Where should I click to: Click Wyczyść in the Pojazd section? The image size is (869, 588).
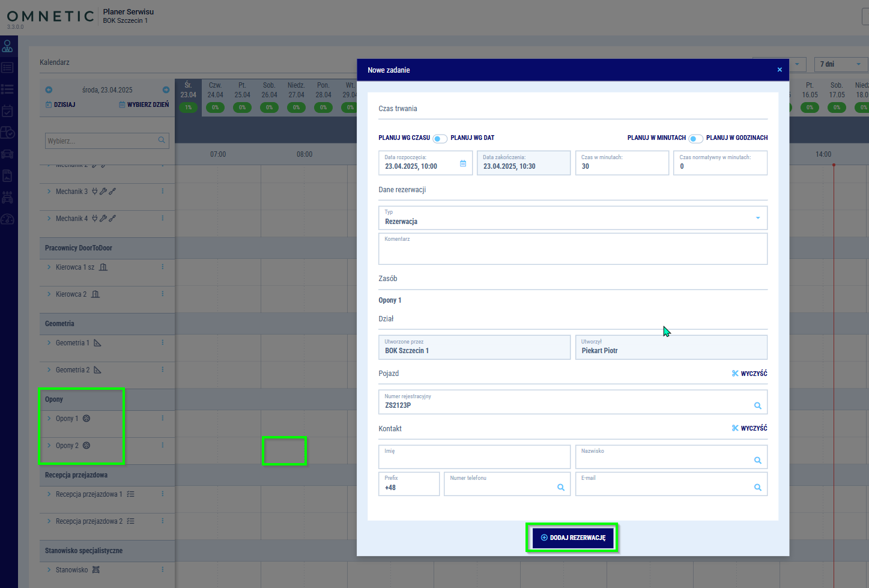tap(749, 374)
